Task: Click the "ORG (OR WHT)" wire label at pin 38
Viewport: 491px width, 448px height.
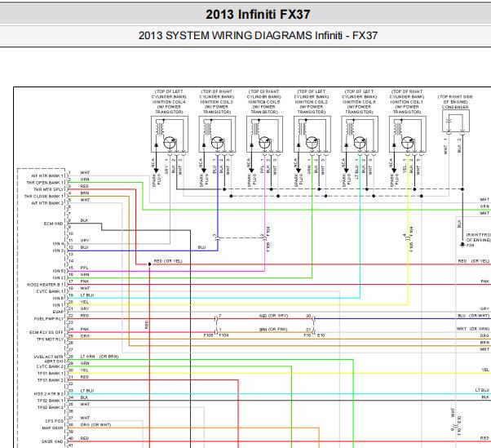Action: point(95,424)
